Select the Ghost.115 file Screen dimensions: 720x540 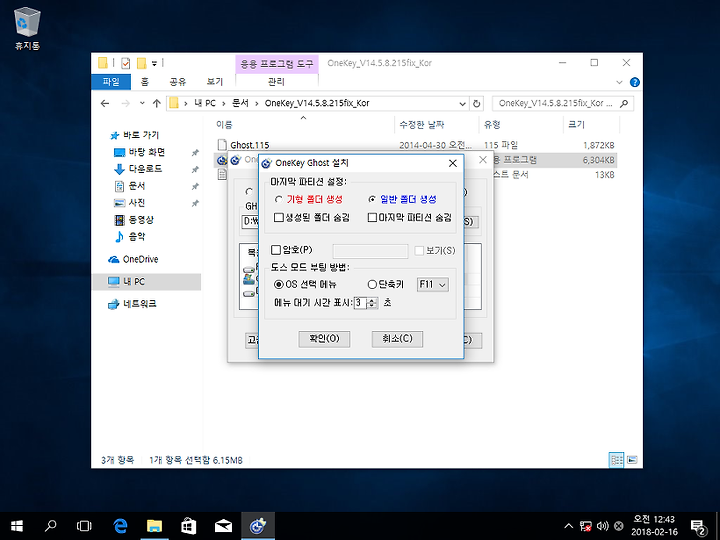250,145
